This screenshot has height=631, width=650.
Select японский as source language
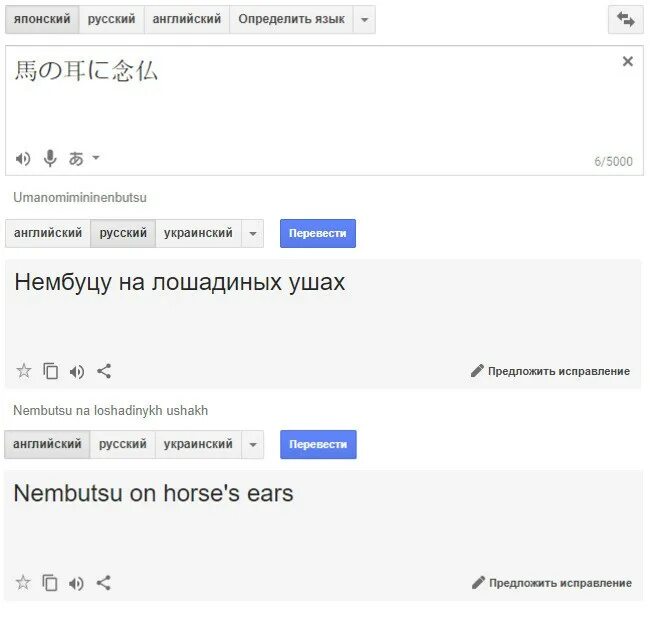tap(41, 19)
